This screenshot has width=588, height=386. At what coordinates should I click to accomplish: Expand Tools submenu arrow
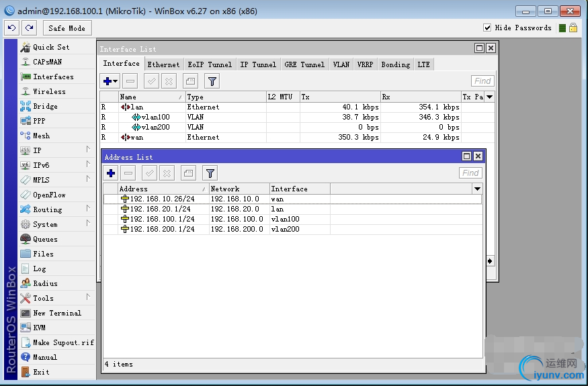point(88,297)
